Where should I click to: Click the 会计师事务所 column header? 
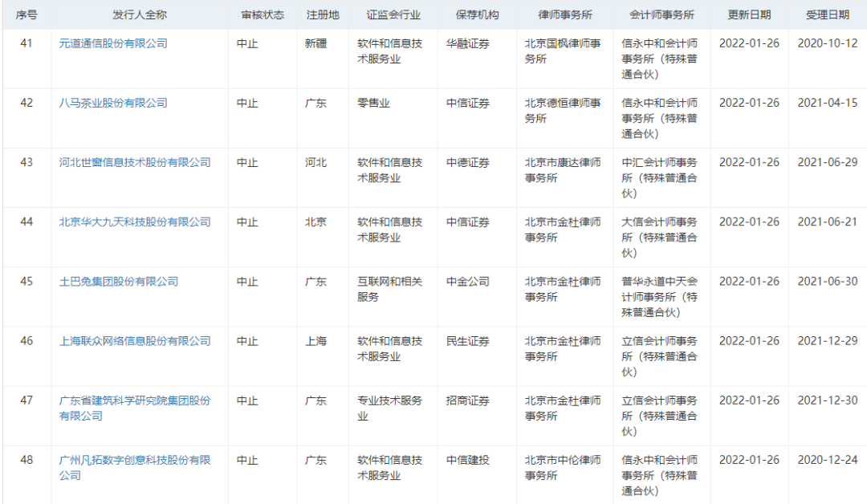(661, 15)
